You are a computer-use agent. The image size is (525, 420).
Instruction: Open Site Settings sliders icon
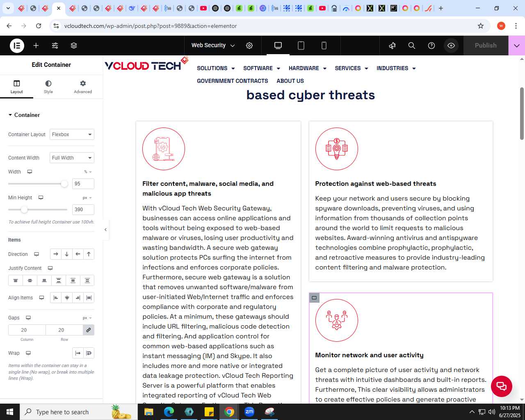click(55, 46)
